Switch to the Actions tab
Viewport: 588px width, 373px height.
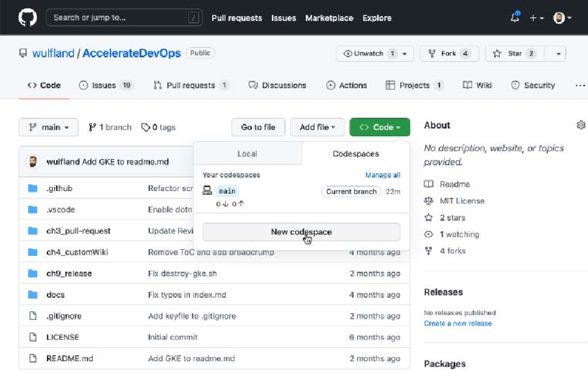click(347, 86)
